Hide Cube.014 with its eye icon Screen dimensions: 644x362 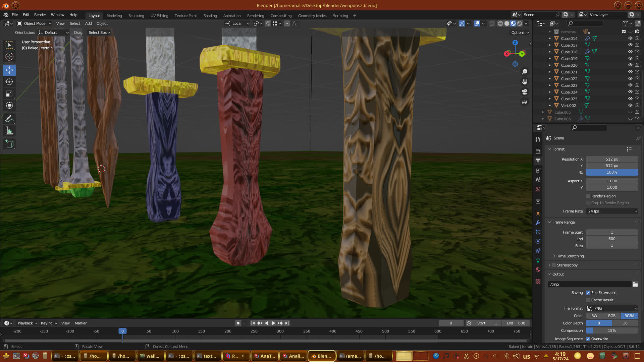tap(630, 38)
